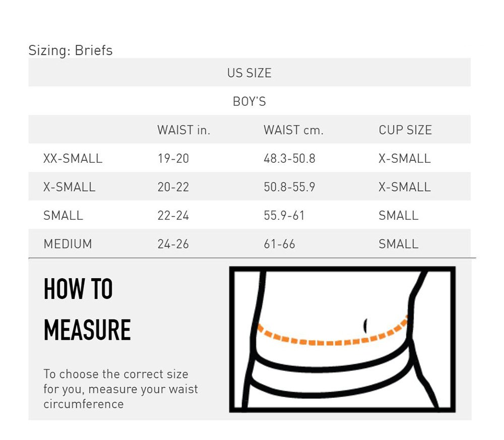This screenshot has width=504, height=440.
Task: Select the 50.8-55.9 centimeter cell
Action: point(289,187)
